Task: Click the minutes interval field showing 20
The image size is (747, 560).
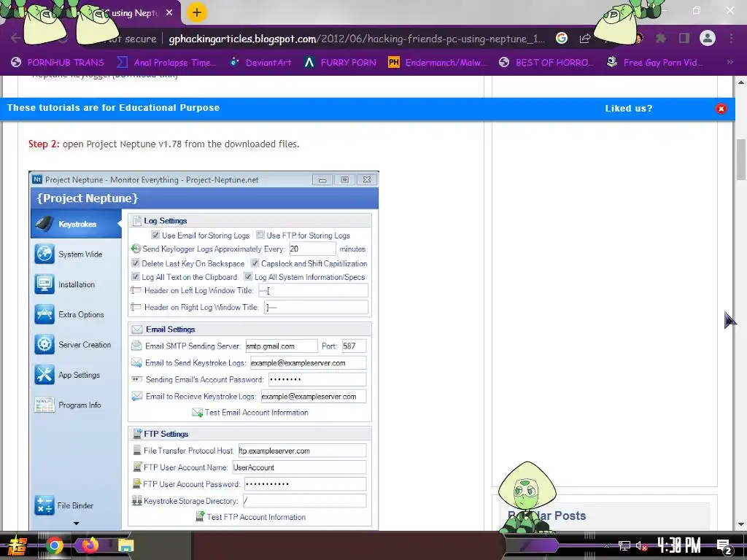Action: point(312,249)
